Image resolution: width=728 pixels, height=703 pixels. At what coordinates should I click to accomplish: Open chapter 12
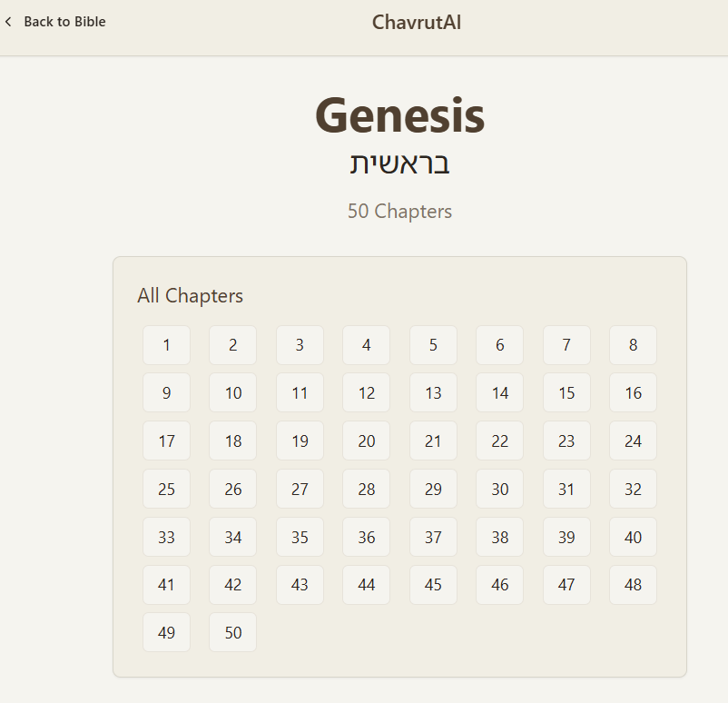pyautogui.click(x=367, y=392)
